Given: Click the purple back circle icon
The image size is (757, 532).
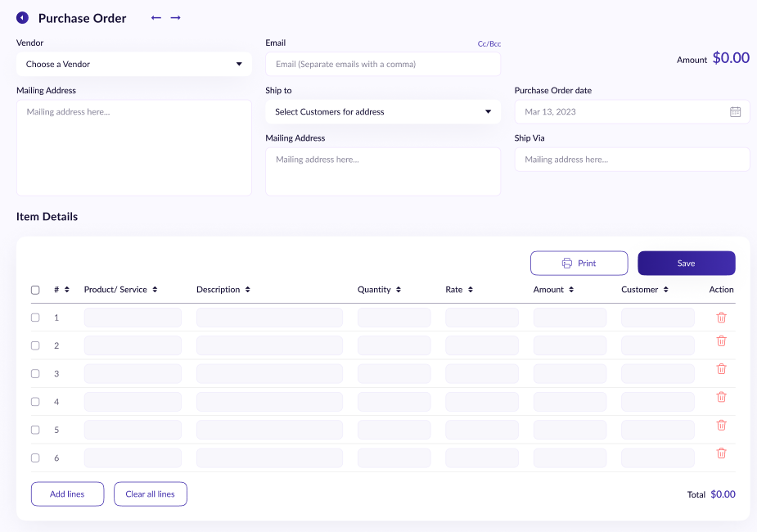Looking at the screenshot, I should (22, 18).
